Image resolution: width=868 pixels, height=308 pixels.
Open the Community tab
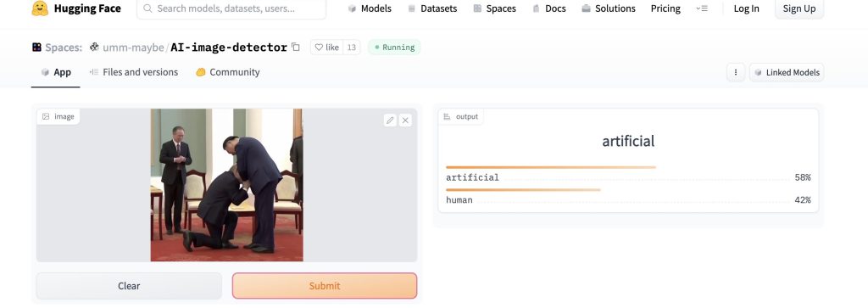(227, 72)
